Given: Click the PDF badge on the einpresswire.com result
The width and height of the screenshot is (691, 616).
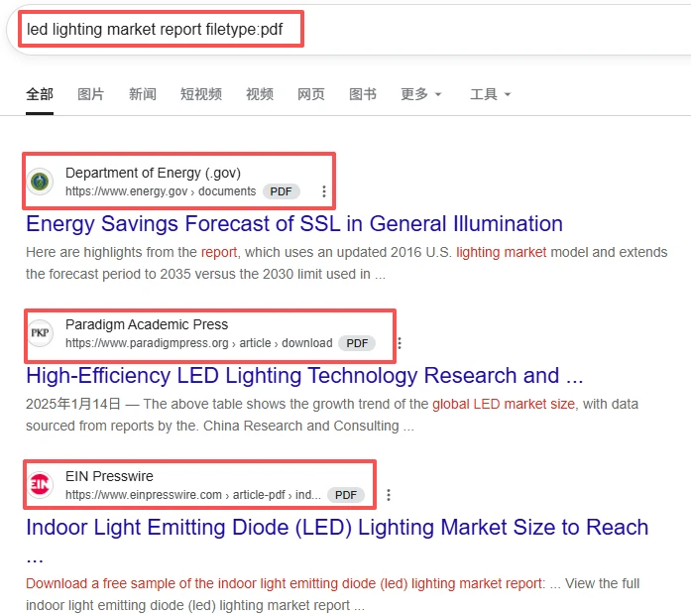Looking at the screenshot, I should point(346,495).
